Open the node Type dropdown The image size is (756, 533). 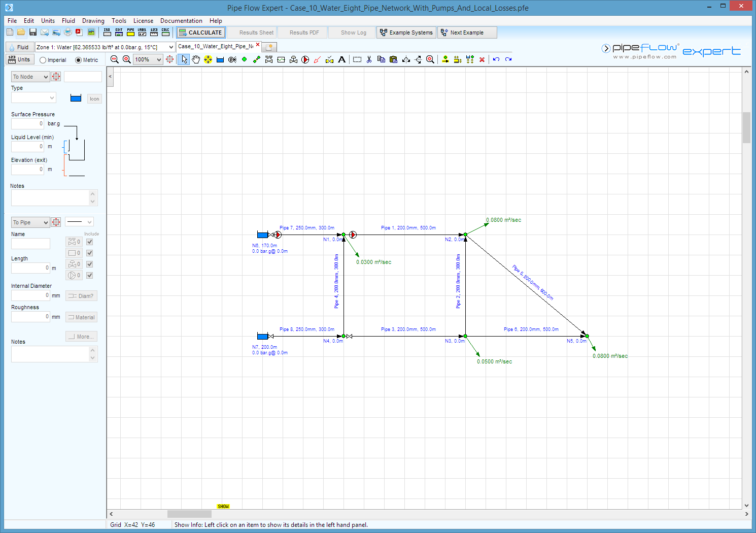33,97
